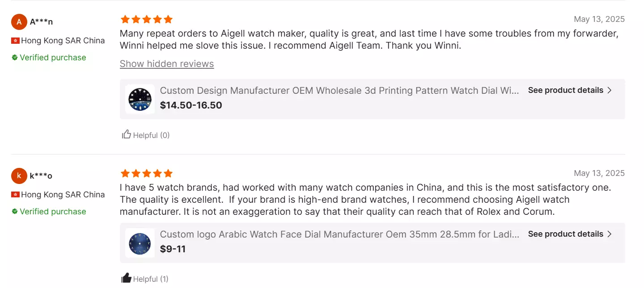Viewport: 644px width, 288px height.
Task: Toggle Helpful on the 3d Printing watch dial review
Action: pyautogui.click(x=145, y=134)
